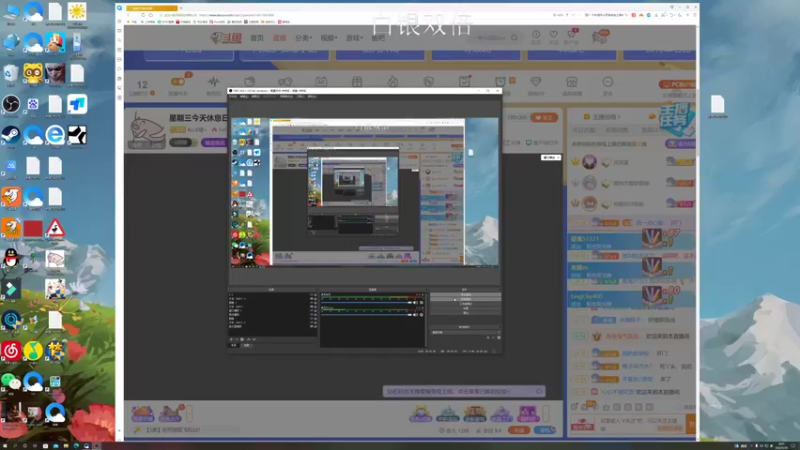Click the waveform icon in Douyu activity bar

213,82
